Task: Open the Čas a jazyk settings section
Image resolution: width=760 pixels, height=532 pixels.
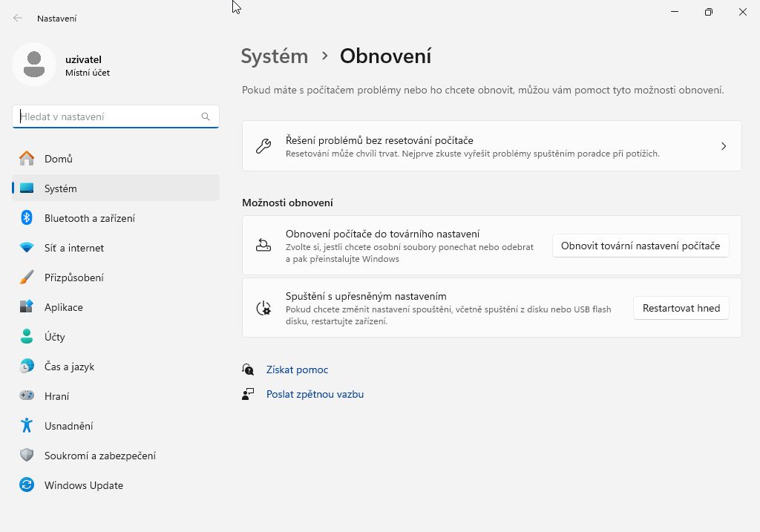Action: coord(69,367)
